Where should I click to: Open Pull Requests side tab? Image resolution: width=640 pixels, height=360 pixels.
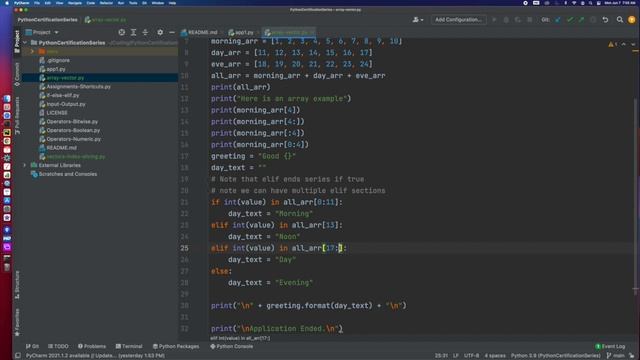pos(17,115)
